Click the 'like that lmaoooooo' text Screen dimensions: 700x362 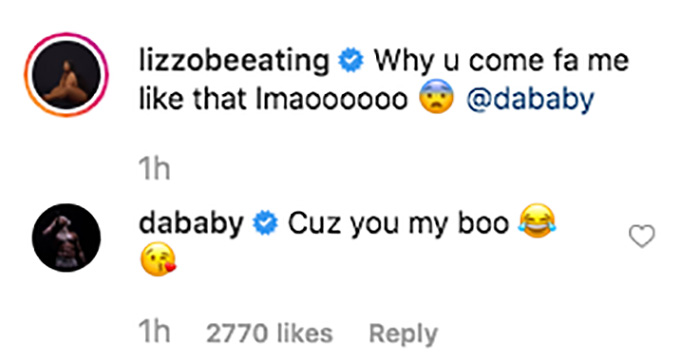click(273, 99)
